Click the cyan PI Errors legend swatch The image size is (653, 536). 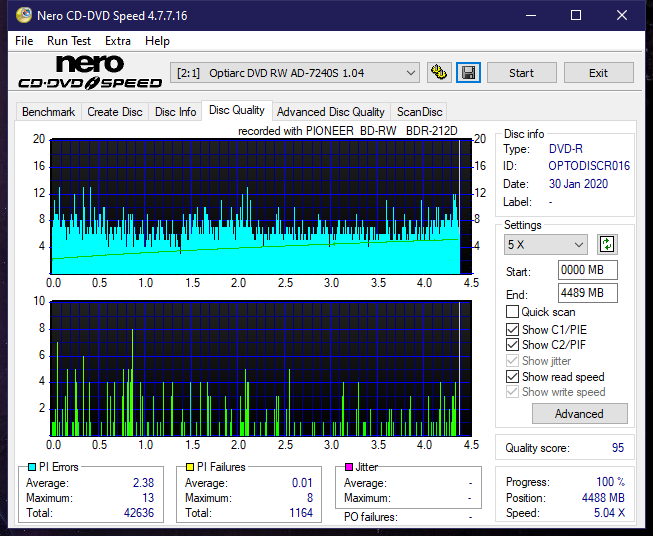click(x=31, y=467)
